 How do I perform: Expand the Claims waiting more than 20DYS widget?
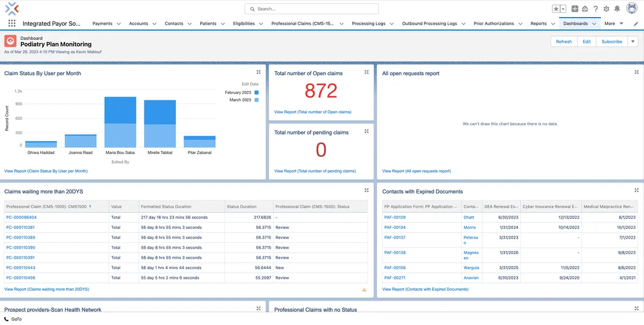(367, 190)
